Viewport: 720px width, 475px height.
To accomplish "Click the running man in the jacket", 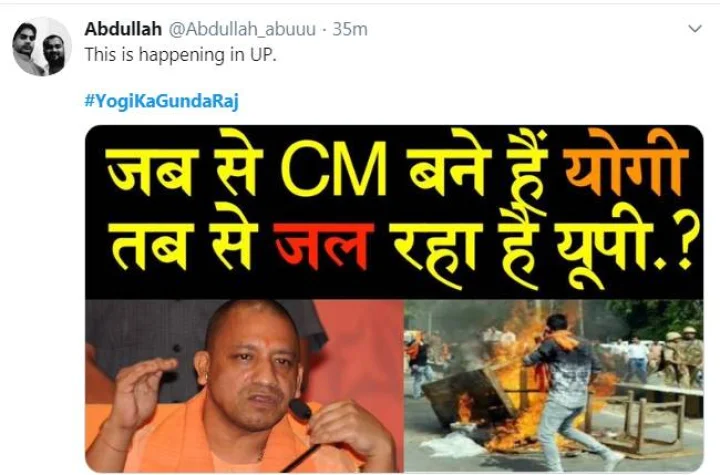I will pyautogui.click(x=568, y=386).
